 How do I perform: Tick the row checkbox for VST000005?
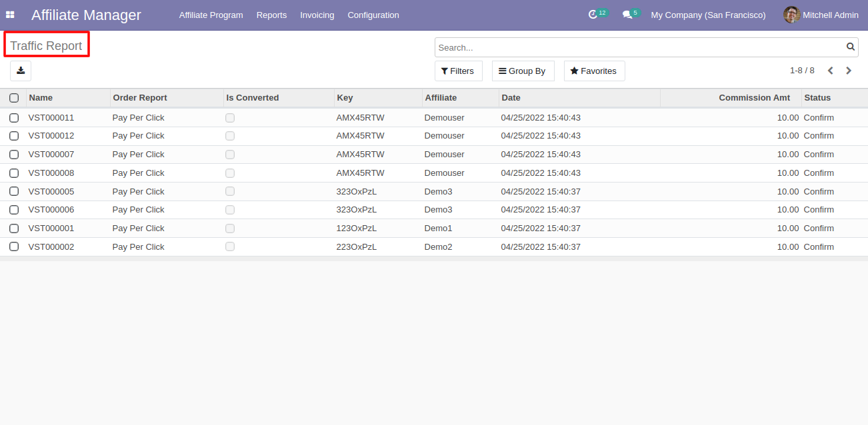[x=14, y=192]
